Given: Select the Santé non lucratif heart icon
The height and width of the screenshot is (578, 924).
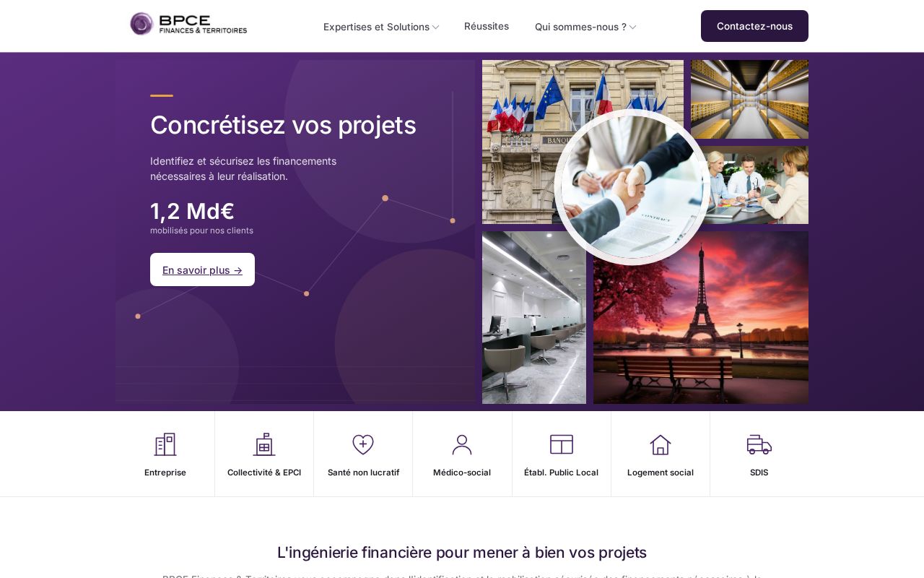Looking at the screenshot, I should pos(363,444).
